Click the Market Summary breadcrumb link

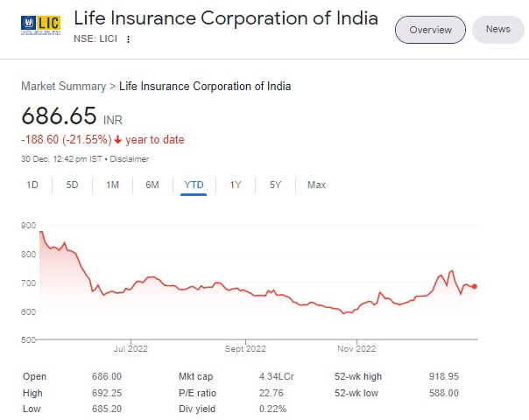[62, 86]
